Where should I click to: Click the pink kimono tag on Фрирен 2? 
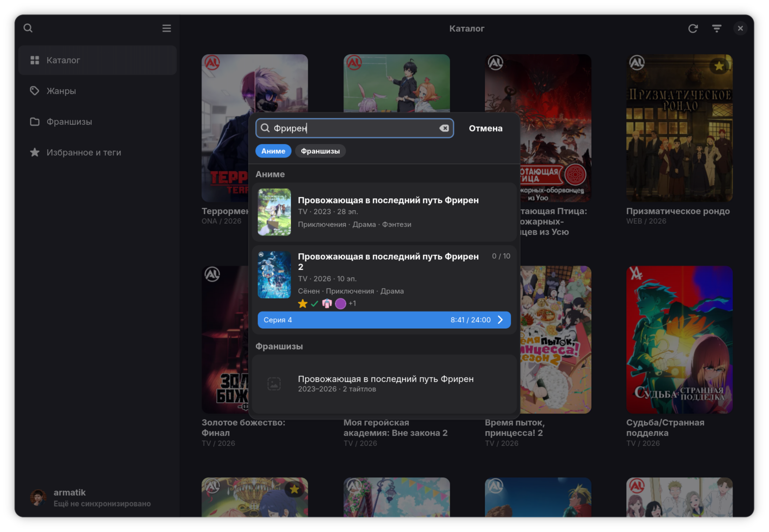click(327, 304)
